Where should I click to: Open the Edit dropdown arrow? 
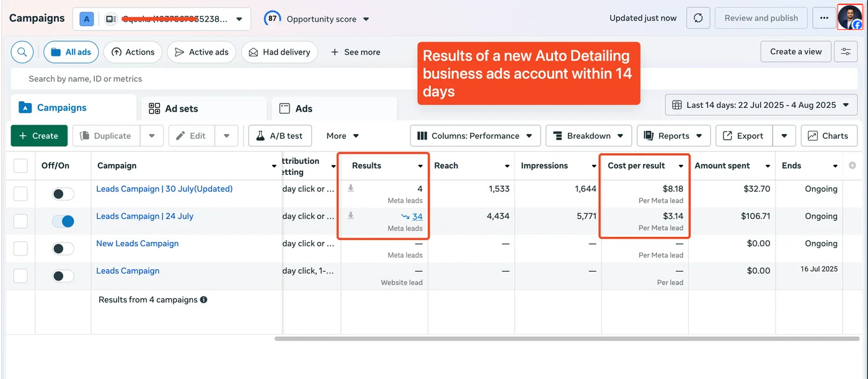226,136
